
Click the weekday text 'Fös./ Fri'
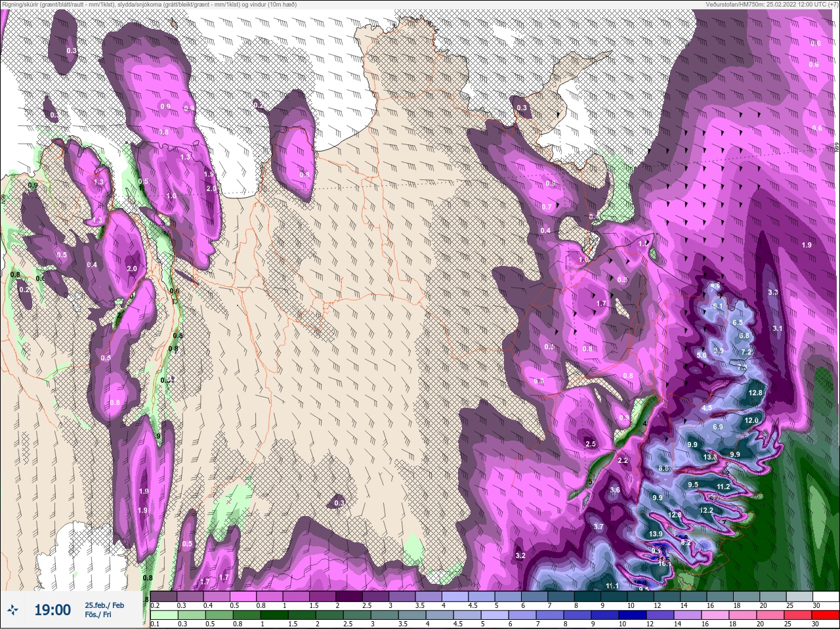pyautogui.click(x=98, y=615)
